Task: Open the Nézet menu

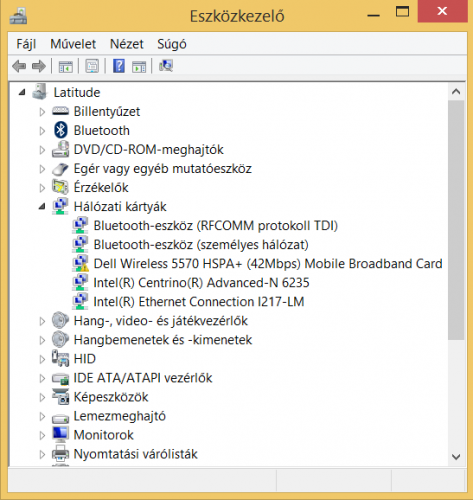Action: tap(127, 44)
